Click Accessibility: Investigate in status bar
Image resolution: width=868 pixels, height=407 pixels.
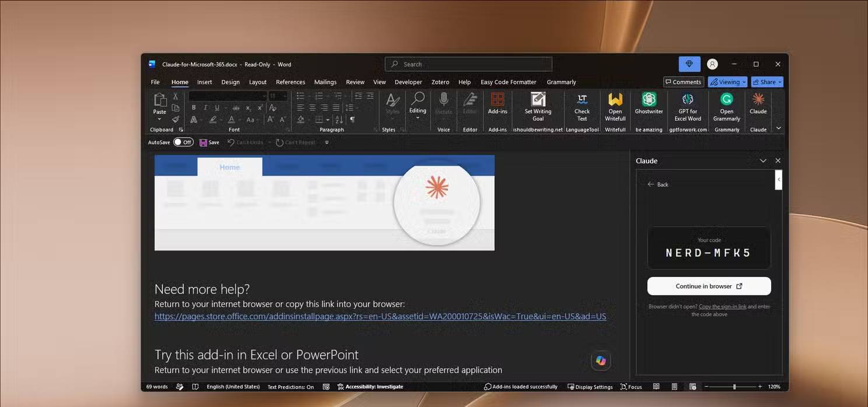point(370,387)
